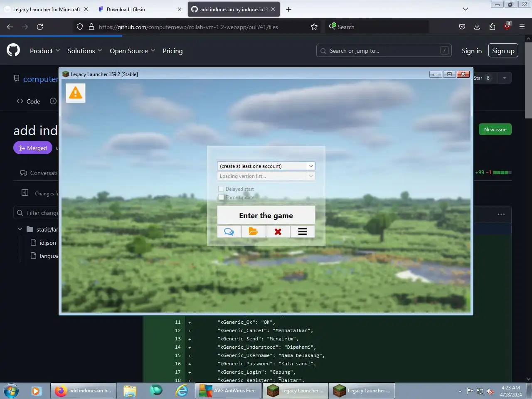
Task: Click the yellow warning notice icon in Legacy Launcher
Action: 75,93
